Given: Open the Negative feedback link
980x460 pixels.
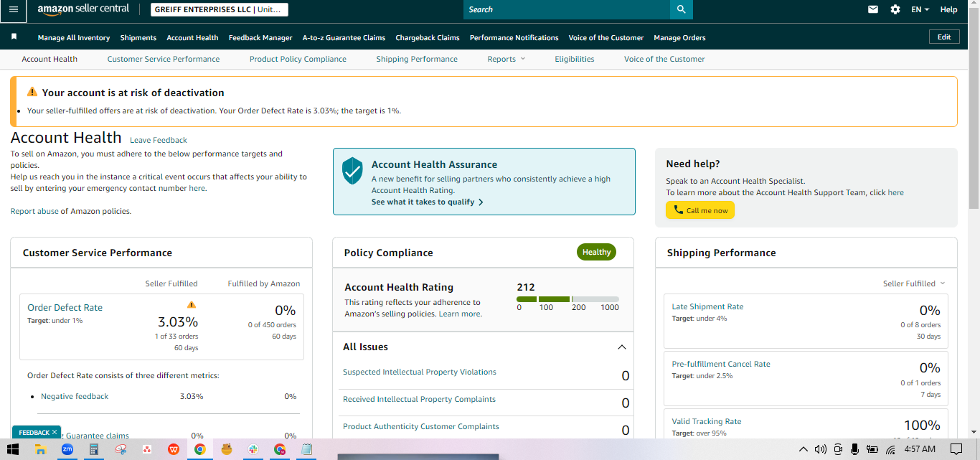Looking at the screenshot, I should point(75,396).
